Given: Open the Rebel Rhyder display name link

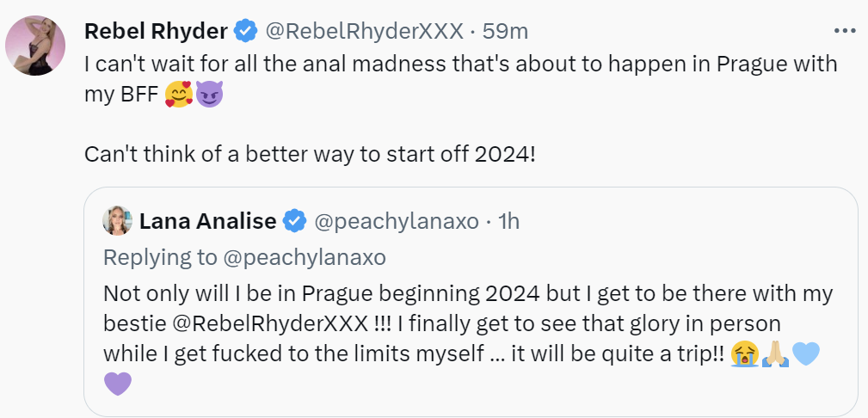Looking at the screenshot, I should [x=156, y=32].
